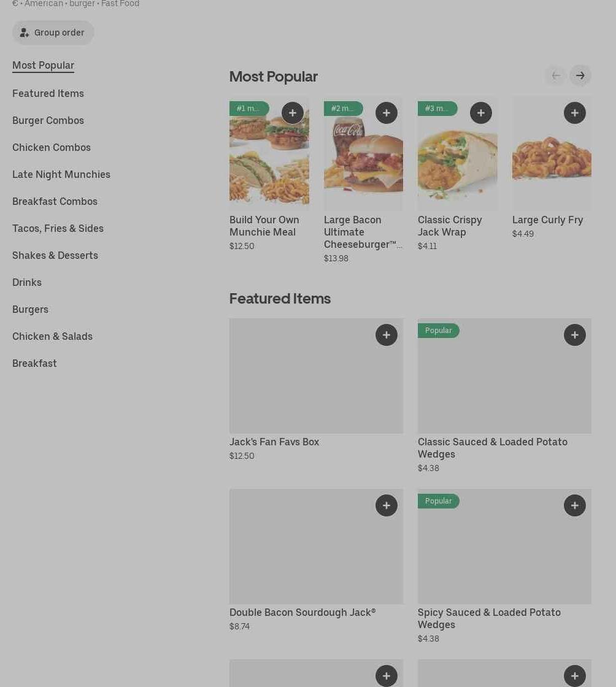Add Build Your Own Munchie Meal to cart
Viewport: 616px width, 687px height.
pyautogui.click(x=293, y=113)
